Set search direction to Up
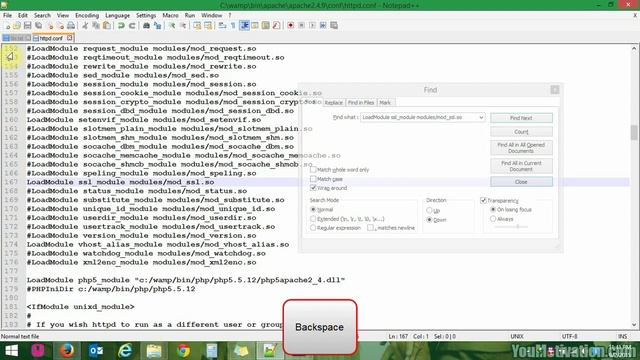This screenshot has width=640, height=360. coord(429,211)
